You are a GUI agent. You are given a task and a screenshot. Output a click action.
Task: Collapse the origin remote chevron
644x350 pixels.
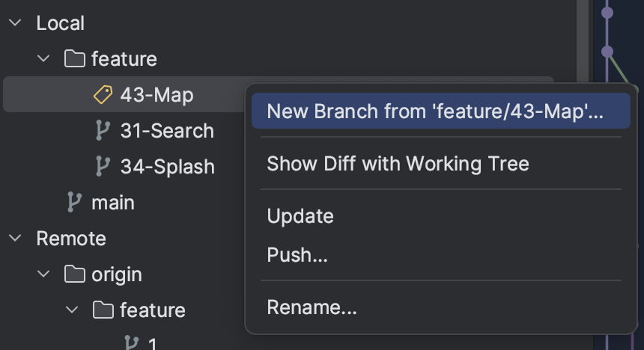(43, 274)
